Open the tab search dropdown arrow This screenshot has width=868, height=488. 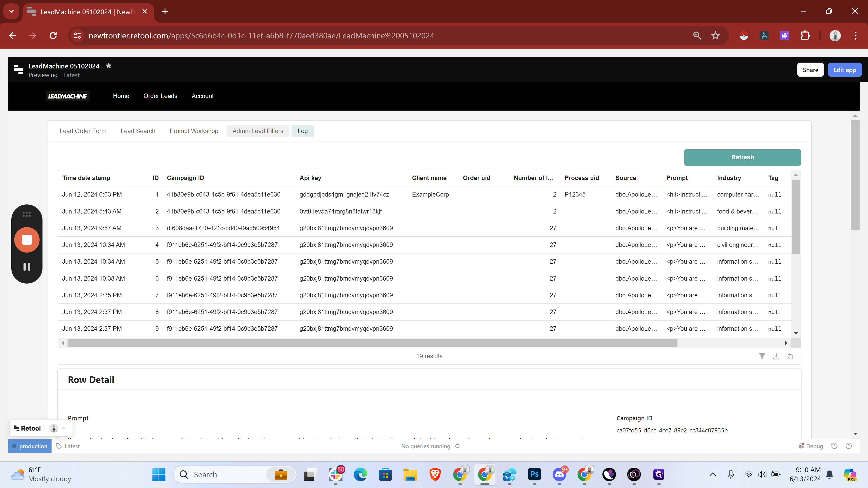pyautogui.click(x=11, y=12)
